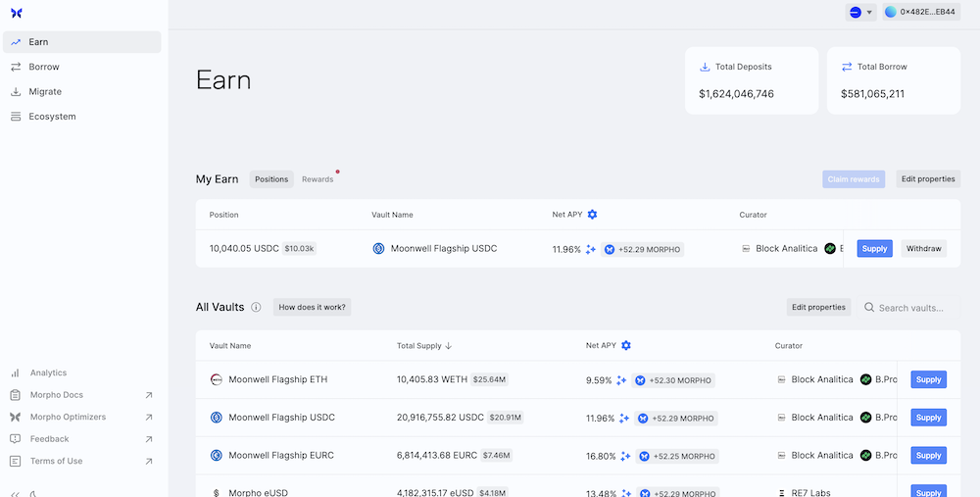Click +52.30 MORPHO badge in ETH row
Viewport: 980px width, 497px height.
673,380
